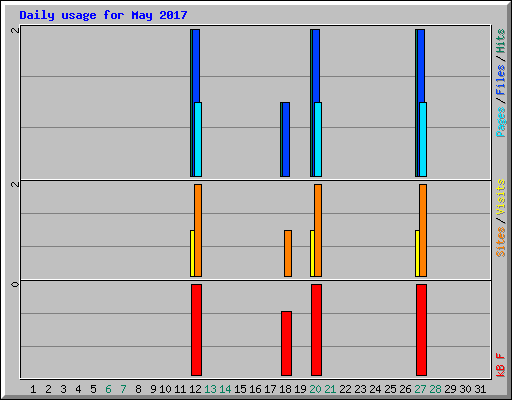Click green weekend day label 20
This screenshot has width=512, height=400.
pyautogui.click(x=315, y=389)
